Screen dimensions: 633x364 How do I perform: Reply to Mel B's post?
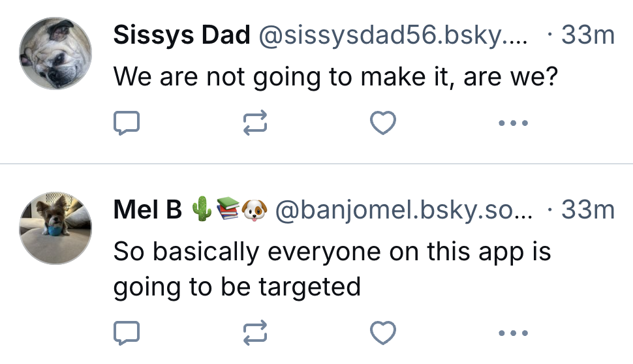(x=127, y=333)
